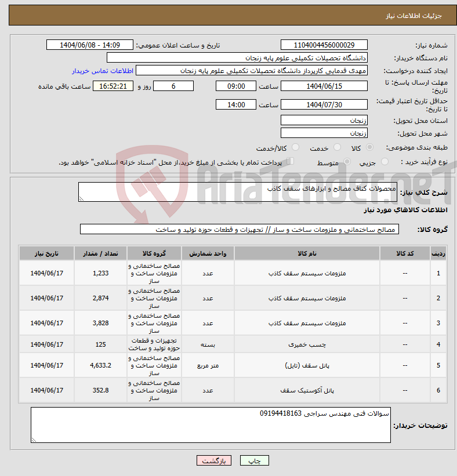Click the نام کالا column header

[x=307, y=253]
